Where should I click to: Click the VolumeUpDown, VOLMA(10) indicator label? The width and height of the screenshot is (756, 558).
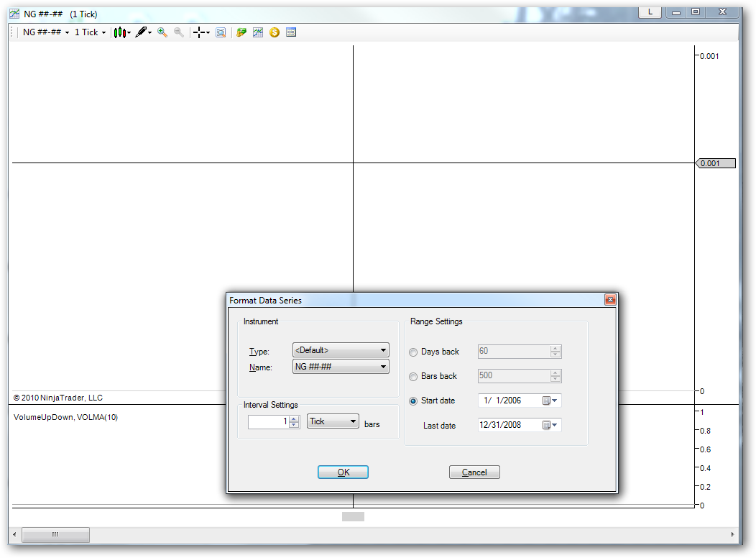coord(65,417)
